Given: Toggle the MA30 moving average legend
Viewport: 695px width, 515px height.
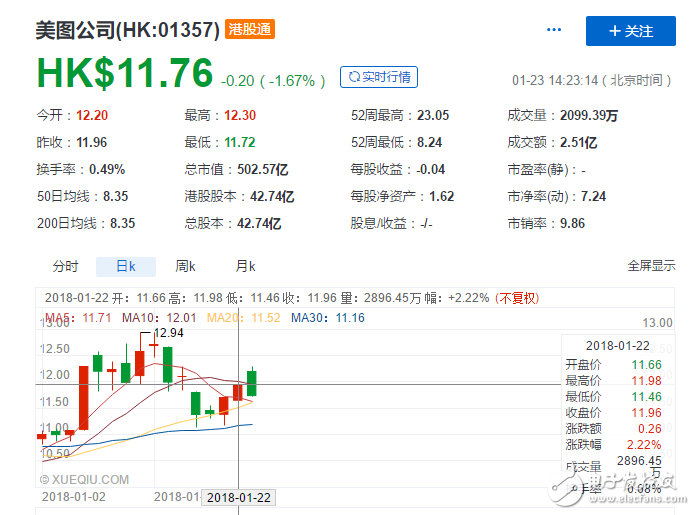Looking at the screenshot, I should (327, 318).
